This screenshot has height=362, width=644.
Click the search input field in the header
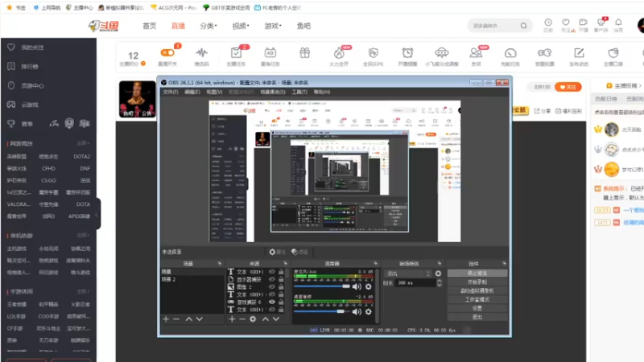(x=494, y=26)
